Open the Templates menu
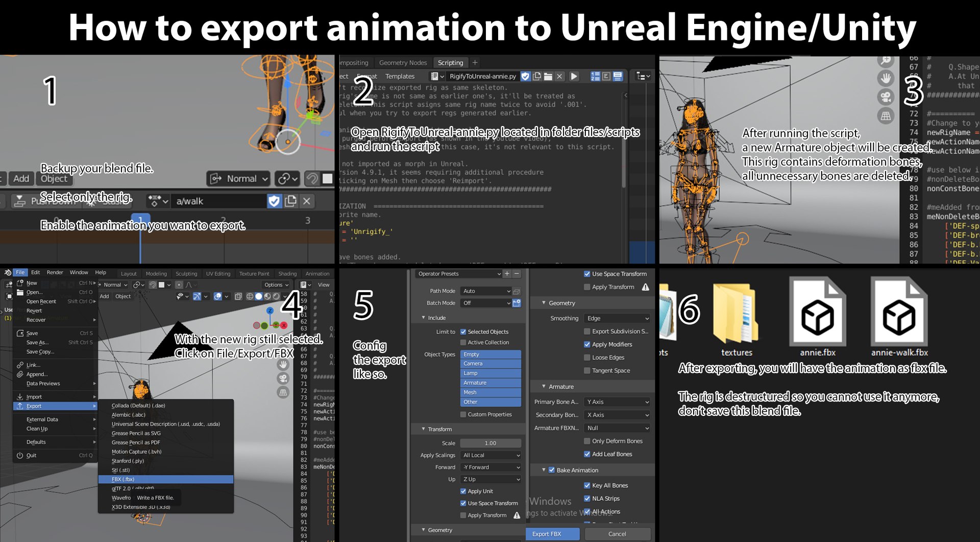Screen dimensions: 980x542 click(400, 76)
